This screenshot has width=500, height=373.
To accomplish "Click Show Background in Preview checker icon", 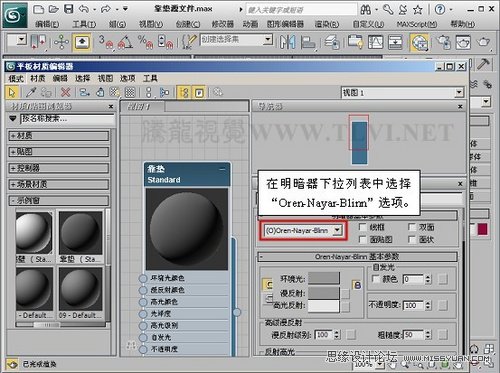I will click(130, 92).
